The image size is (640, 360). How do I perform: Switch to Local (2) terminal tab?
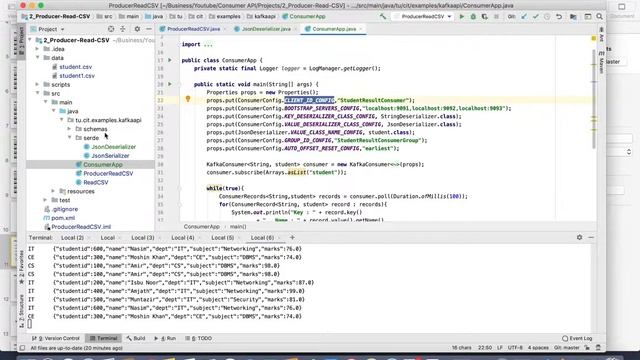pos(72,238)
